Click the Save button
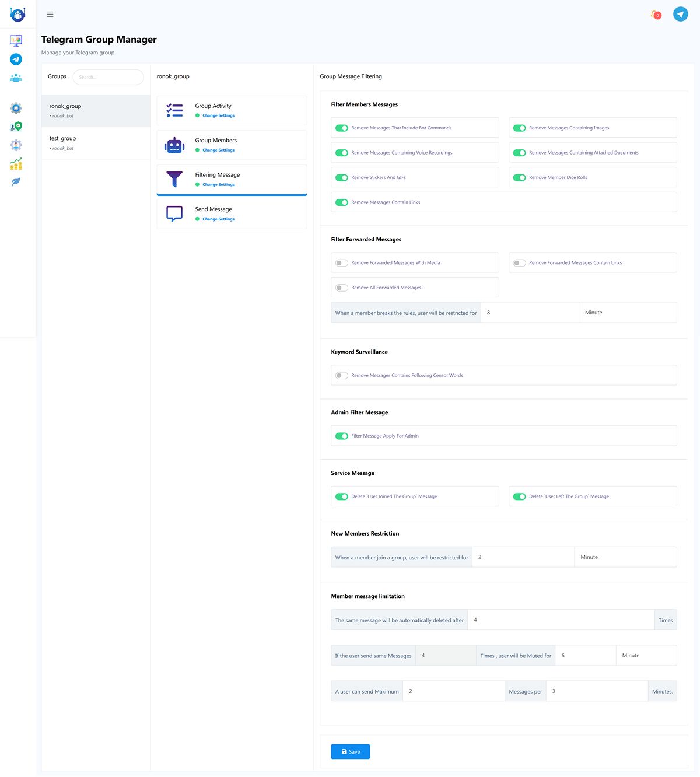The height and width of the screenshot is (777, 700). pos(351,752)
